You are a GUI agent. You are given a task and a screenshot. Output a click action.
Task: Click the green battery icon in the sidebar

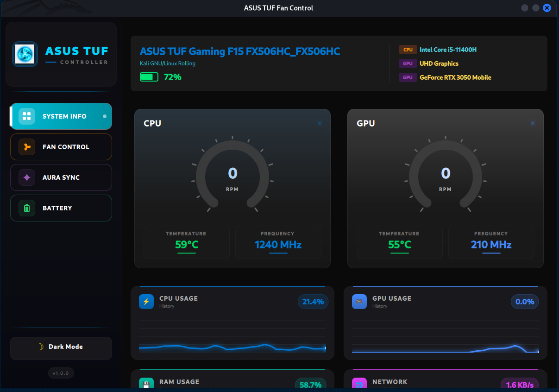pyautogui.click(x=27, y=208)
